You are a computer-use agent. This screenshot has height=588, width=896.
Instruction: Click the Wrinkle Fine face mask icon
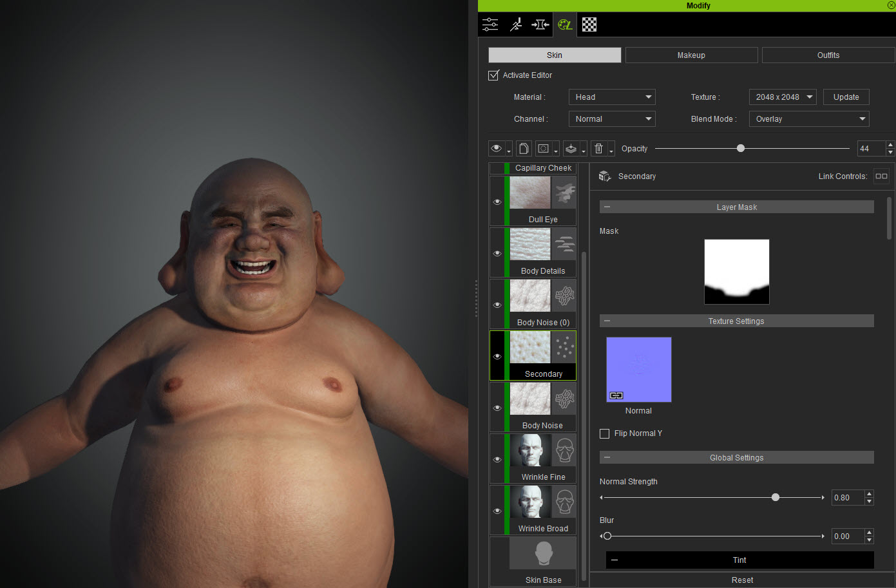564,450
